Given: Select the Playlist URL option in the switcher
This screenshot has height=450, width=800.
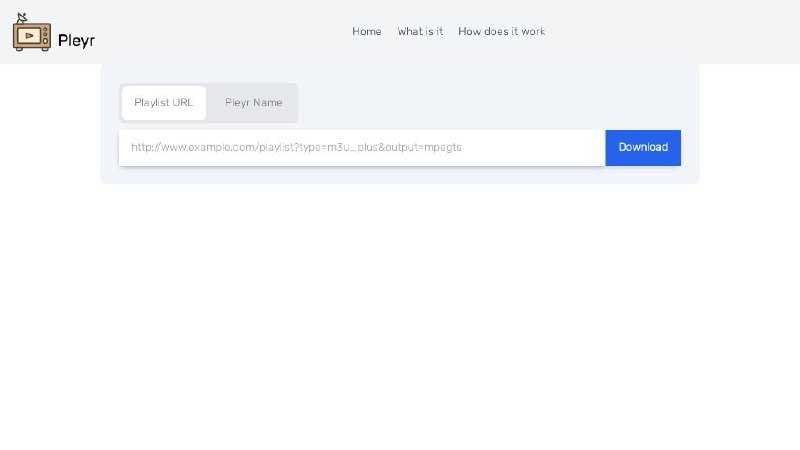Looking at the screenshot, I should pyautogui.click(x=164, y=103).
